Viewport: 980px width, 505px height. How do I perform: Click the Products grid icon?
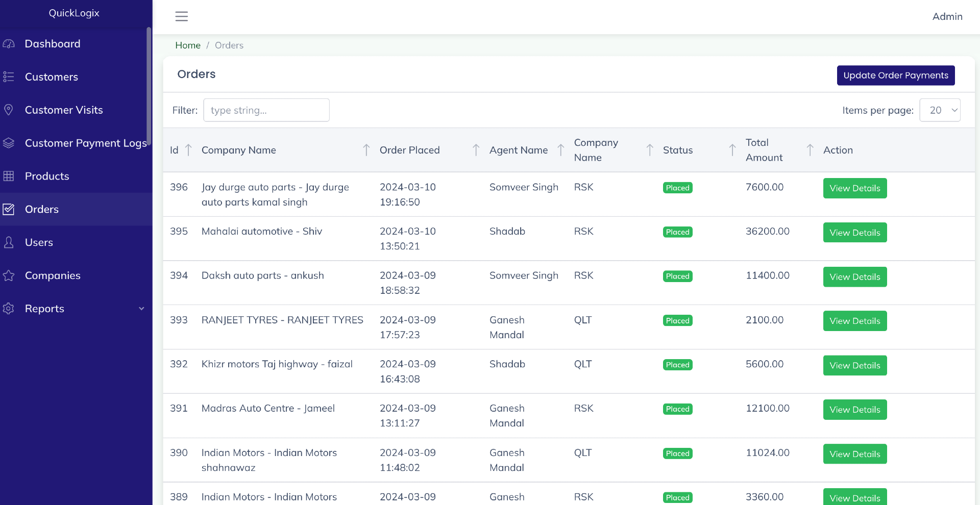(9, 176)
